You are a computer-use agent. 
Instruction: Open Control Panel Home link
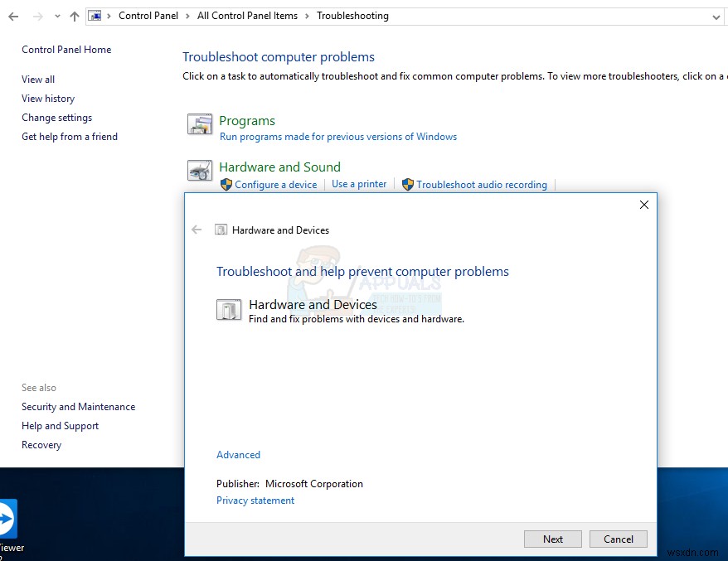tap(66, 50)
